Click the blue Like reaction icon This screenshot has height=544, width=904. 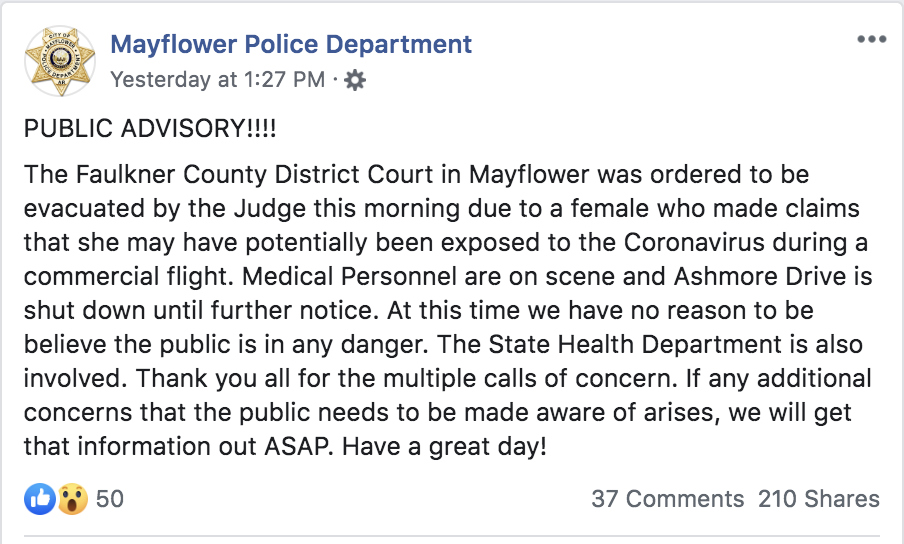[x=40, y=498]
